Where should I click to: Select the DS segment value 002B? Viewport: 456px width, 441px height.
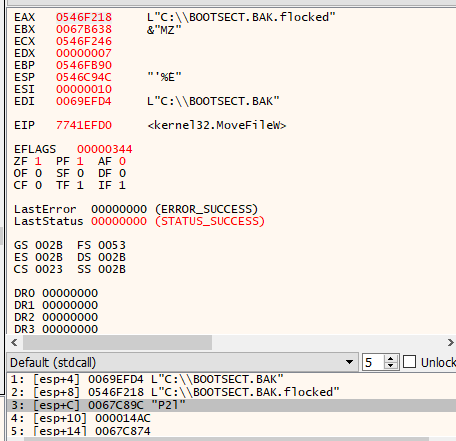coord(112,257)
